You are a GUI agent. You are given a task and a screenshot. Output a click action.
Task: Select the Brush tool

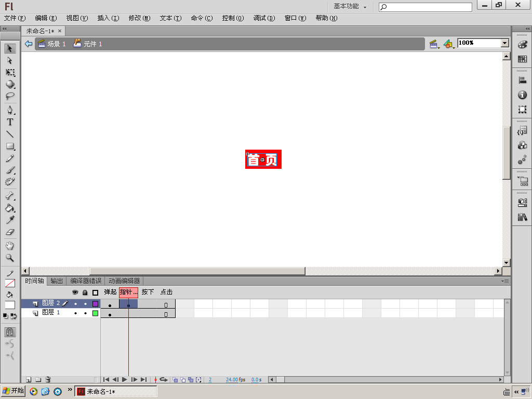click(10, 170)
